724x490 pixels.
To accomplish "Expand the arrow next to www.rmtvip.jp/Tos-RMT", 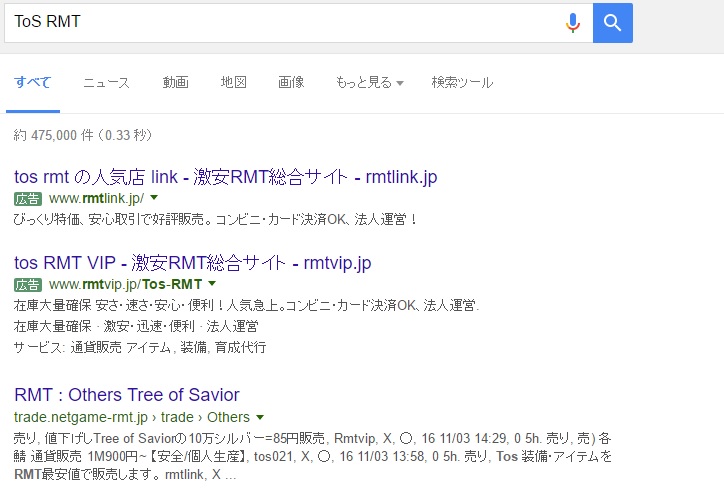I will (212, 283).
